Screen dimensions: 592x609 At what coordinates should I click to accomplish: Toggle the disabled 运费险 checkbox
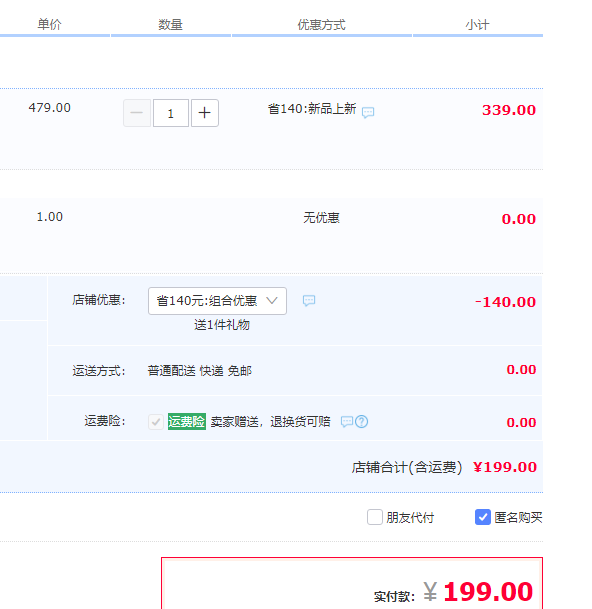point(156,422)
